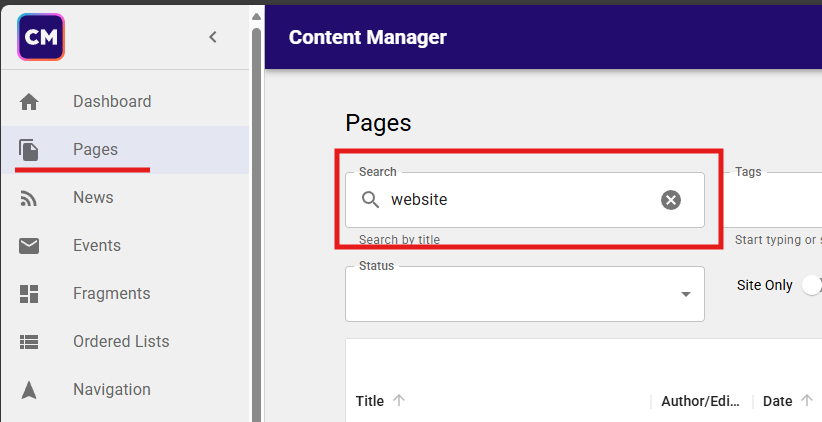Click the Content Manager header title
Viewport: 822px width, 422px height.
[x=367, y=37]
